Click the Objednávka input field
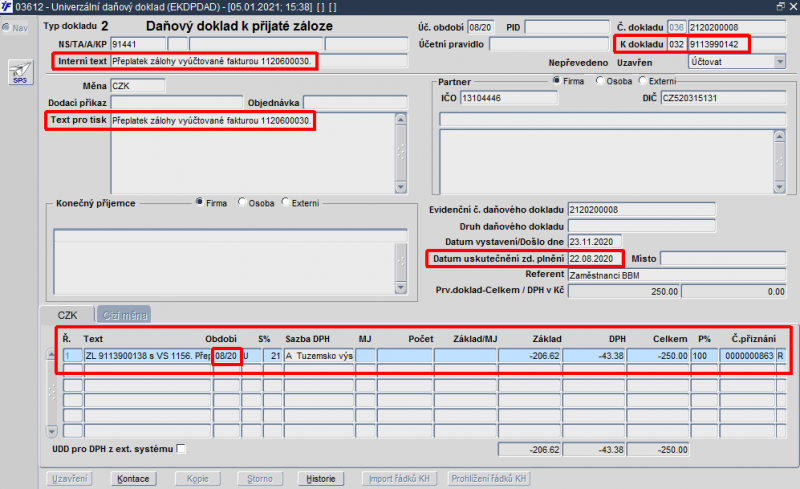 coord(356,103)
